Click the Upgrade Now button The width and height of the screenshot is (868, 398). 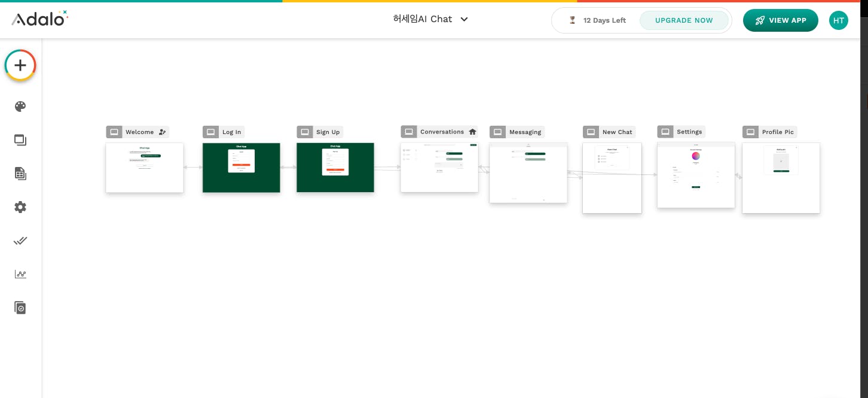tap(684, 20)
